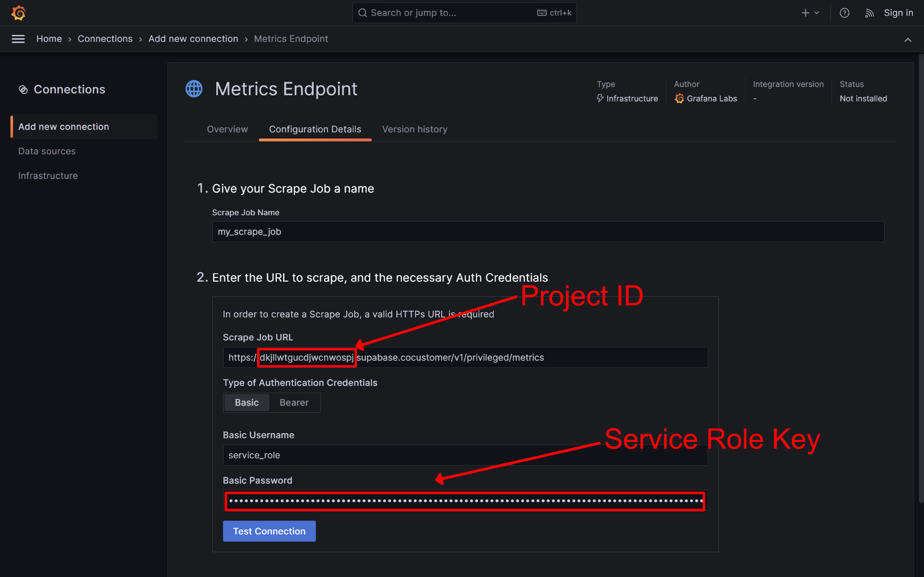Click the ctrl+k keyboard shortcut icon
Image resolution: width=924 pixels, height=577 pixels.
point(542,12)
